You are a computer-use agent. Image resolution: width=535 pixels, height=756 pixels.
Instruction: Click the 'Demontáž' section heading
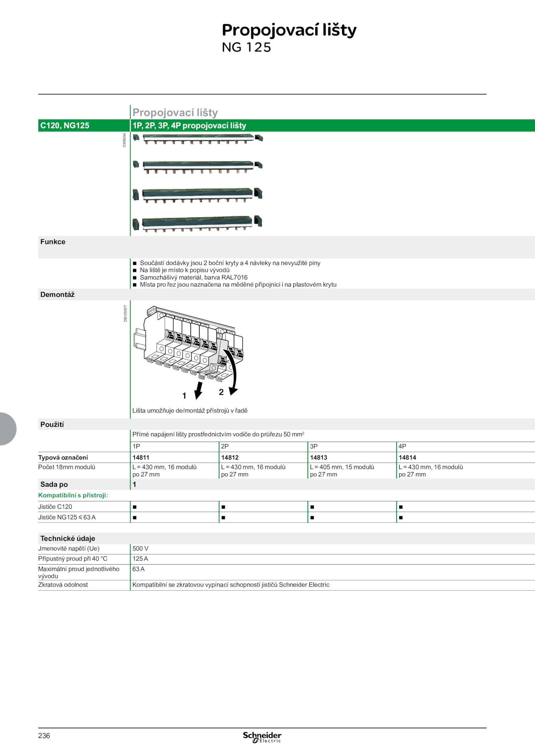[57, 294]
